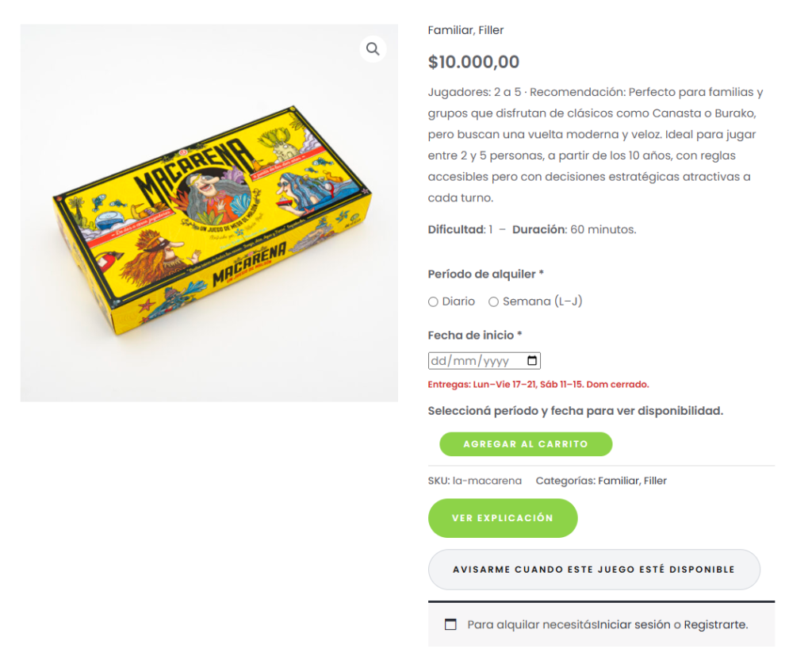Screen dimensions: 812x664
Task: Click the Filler category next to SKU
Action: [x=655, y=481]
